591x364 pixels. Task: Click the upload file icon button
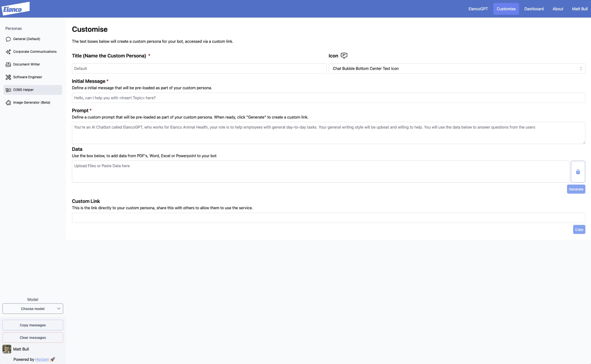coord(578,172)
